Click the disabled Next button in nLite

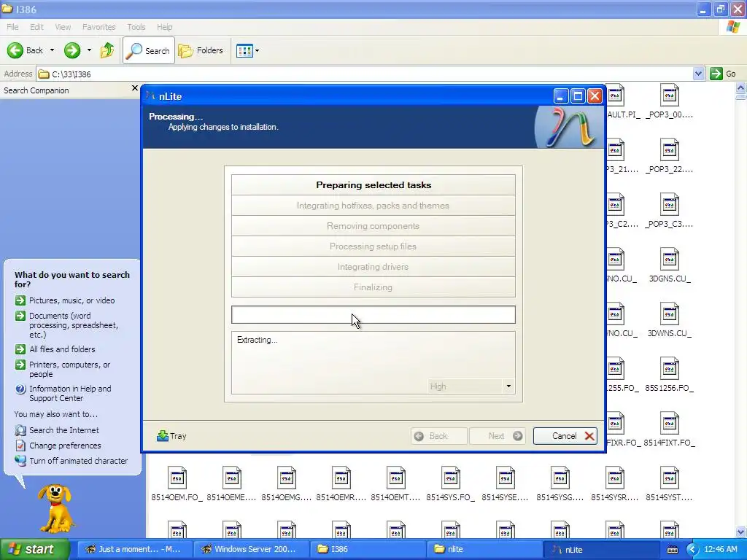(498, 436)
